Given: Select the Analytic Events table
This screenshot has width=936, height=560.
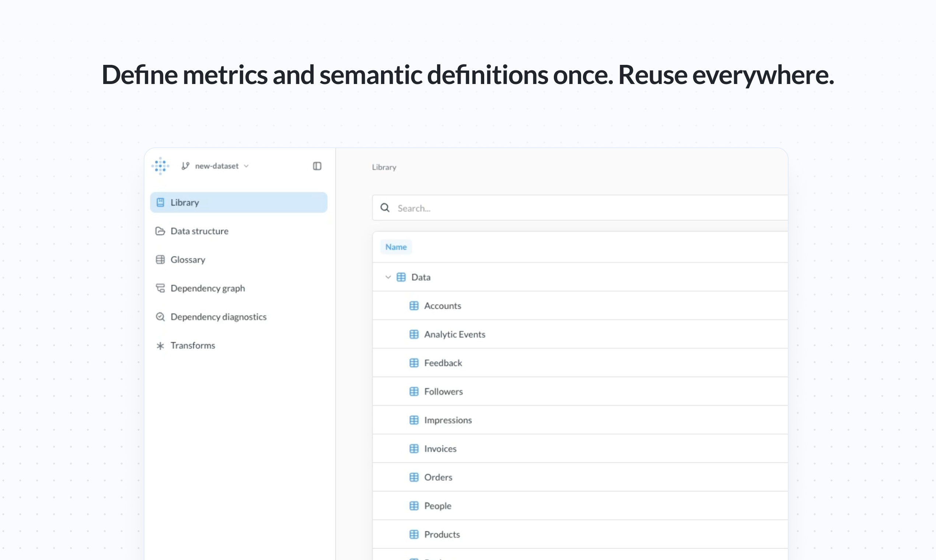Looking at the screenshot, I should 455,334.
